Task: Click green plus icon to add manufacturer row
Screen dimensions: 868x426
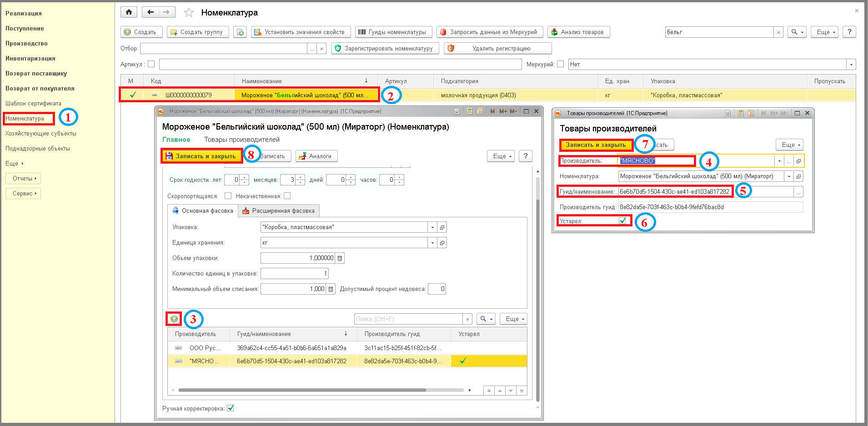Action: tap(174, 319)
